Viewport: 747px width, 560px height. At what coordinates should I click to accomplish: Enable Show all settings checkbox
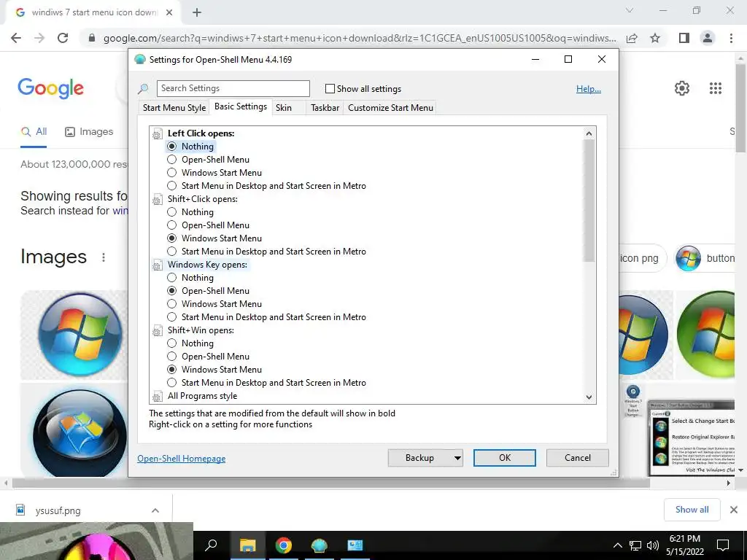point(330,88)
